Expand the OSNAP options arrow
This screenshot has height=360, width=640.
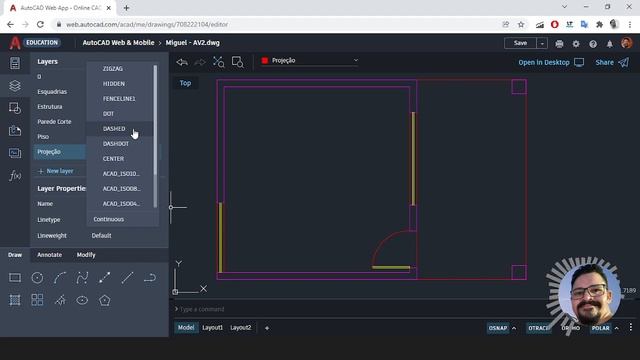tap(514, 328)
